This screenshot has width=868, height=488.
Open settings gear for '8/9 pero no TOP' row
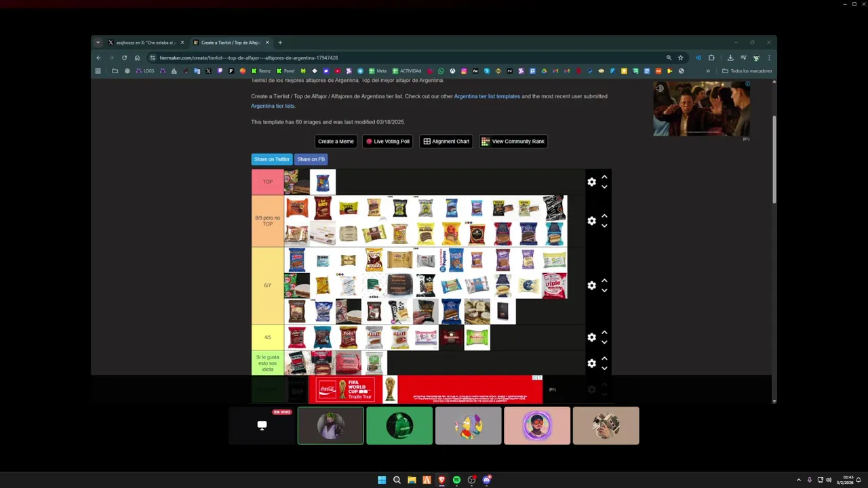(x=591, y=221)
